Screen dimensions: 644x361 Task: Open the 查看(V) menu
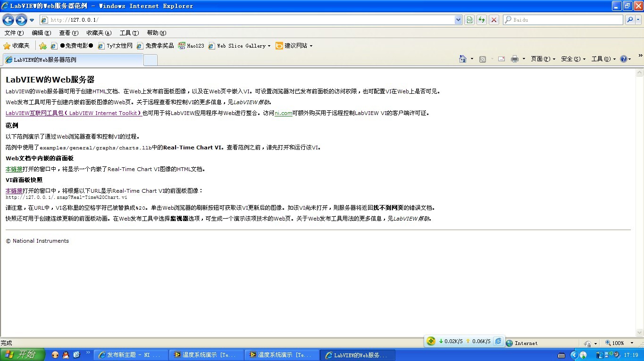click(x=68, y=33)
